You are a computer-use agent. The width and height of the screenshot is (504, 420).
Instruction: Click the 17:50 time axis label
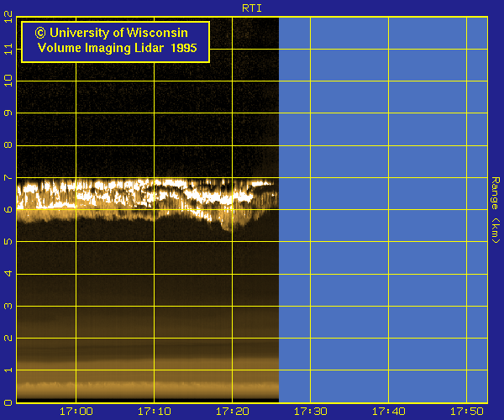pyautogui.click(x=467, y=412)
